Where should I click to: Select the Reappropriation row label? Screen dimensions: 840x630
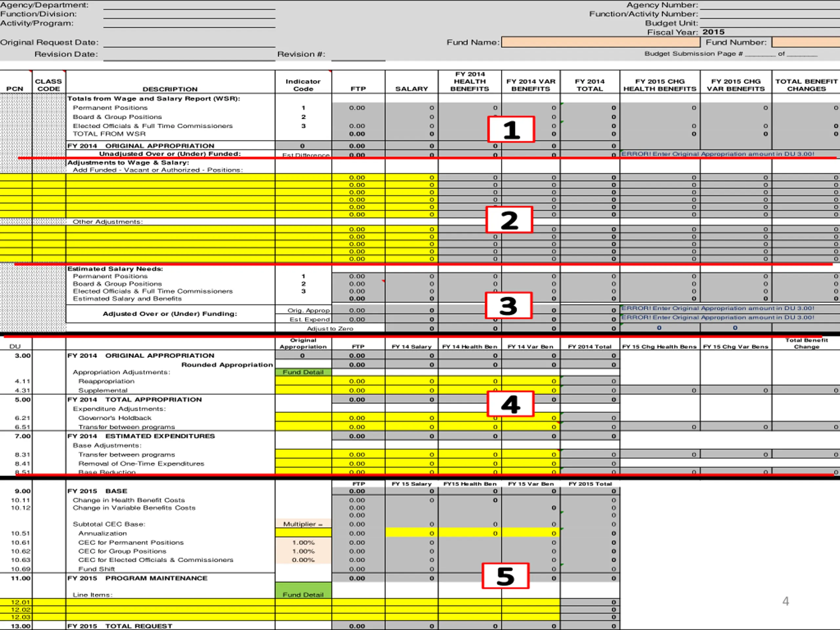pyautogui.click(x=106, y=381)
